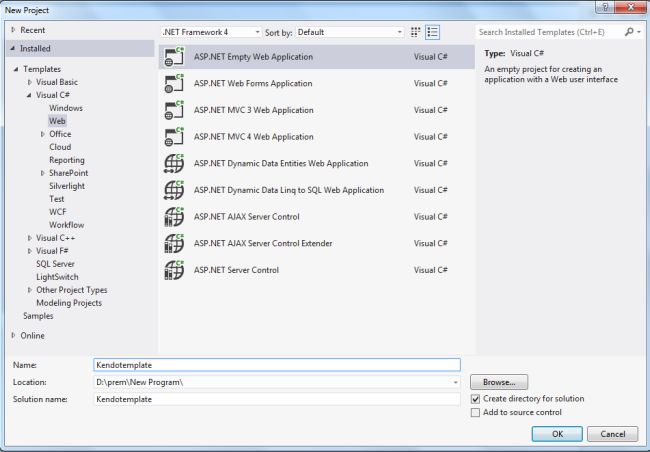Open search options dropdown arrow
Viewport: 650px width, 452px height.
point(639,32)
